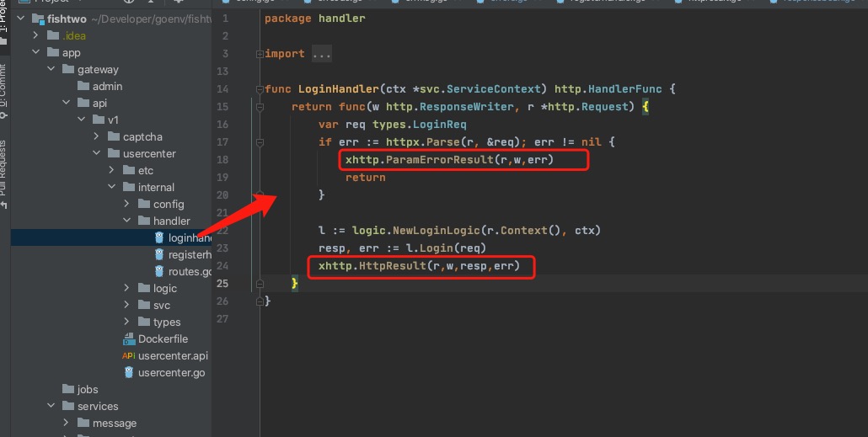The image size is (868, 437).
Task: Click the .idea folder icon
Action: tap(53, 35)
